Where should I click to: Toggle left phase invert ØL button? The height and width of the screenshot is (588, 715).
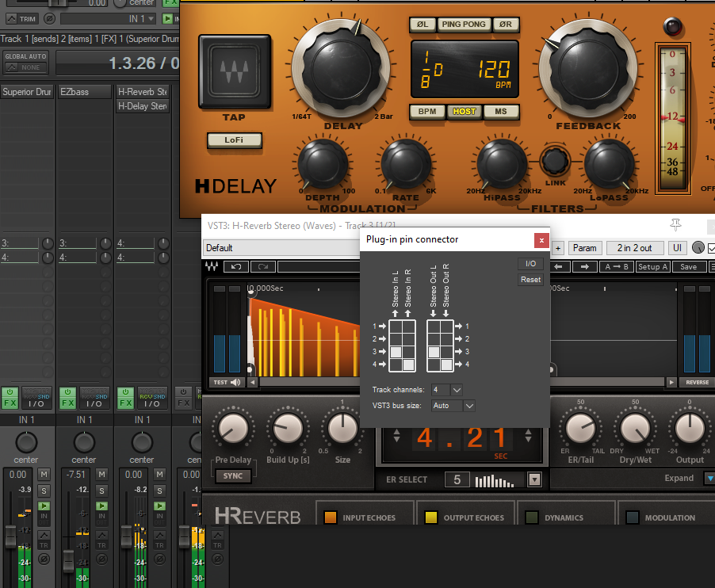tap(422, 24)
